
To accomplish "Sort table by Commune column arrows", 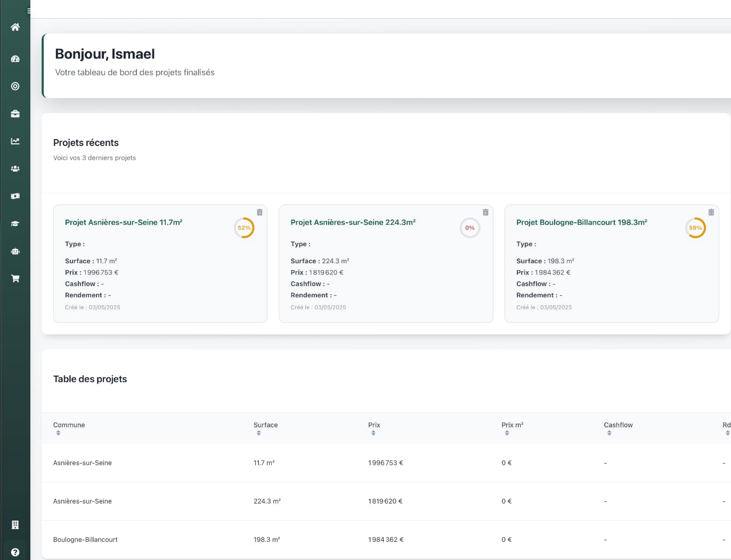I will pos(58,433).
